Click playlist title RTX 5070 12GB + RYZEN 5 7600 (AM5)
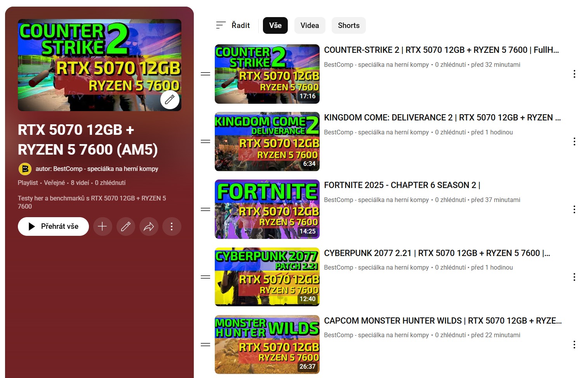Image resolution: width=588 pixels, height=378 pixels. [88, 139]
